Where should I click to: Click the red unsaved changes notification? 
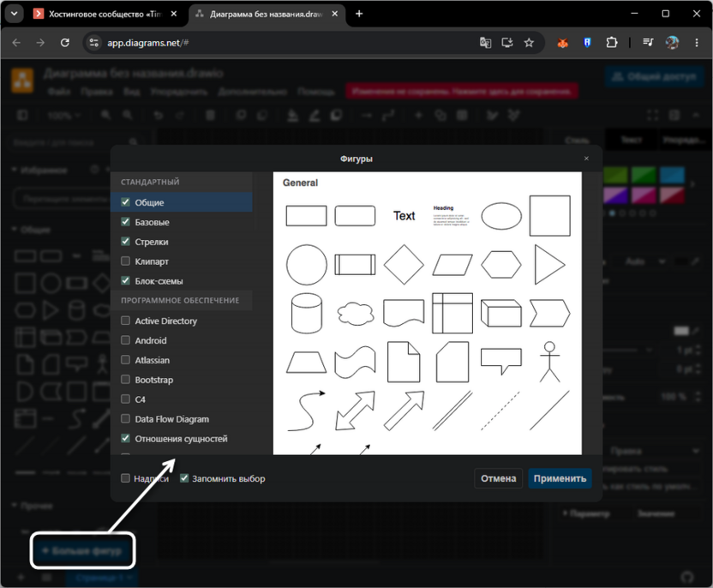click(x=462, y=92)
